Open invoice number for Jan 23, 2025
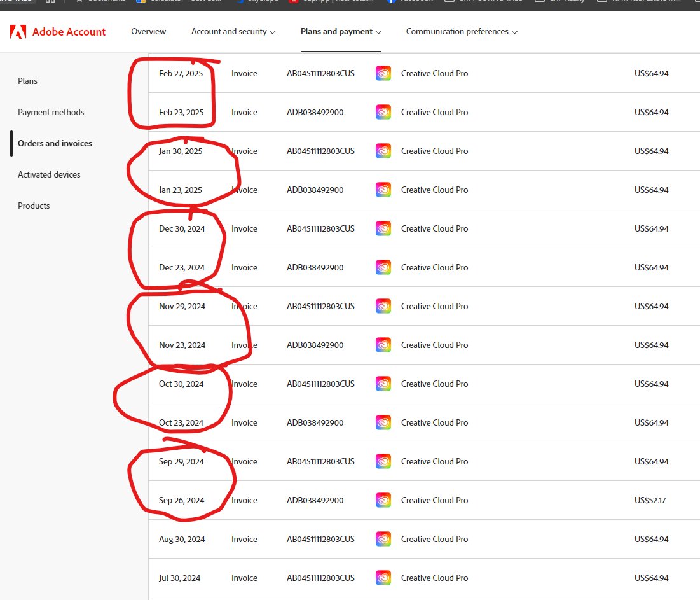Viewport: 700px width, 600px height. pyautogui.click(x=315, y=190)
